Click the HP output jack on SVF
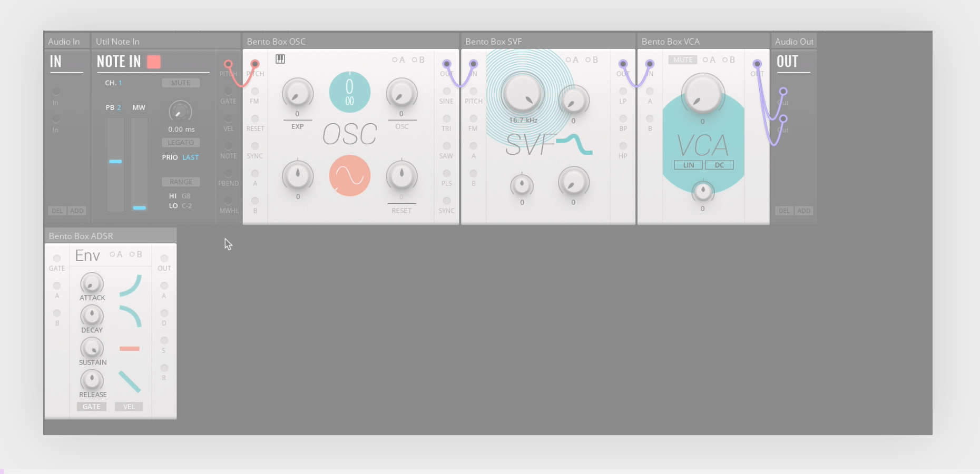Screen dimensions: 980x474 [x=623, y=146]
